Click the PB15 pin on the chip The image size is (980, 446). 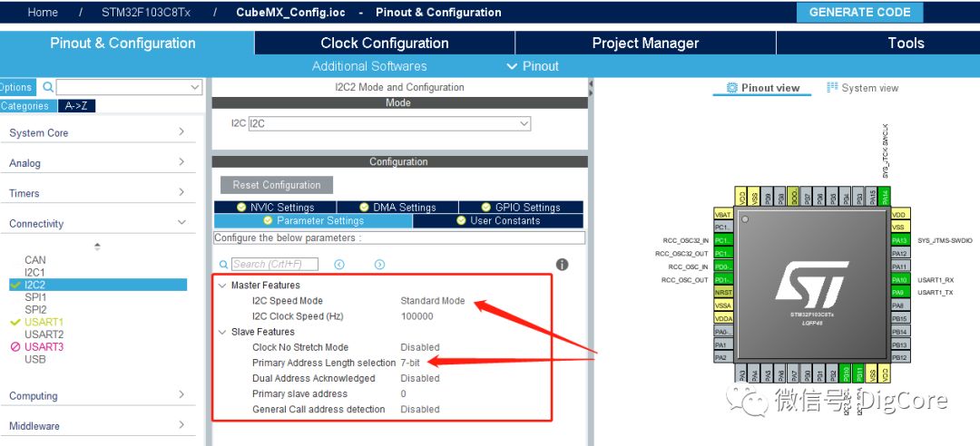coord(900,318)
